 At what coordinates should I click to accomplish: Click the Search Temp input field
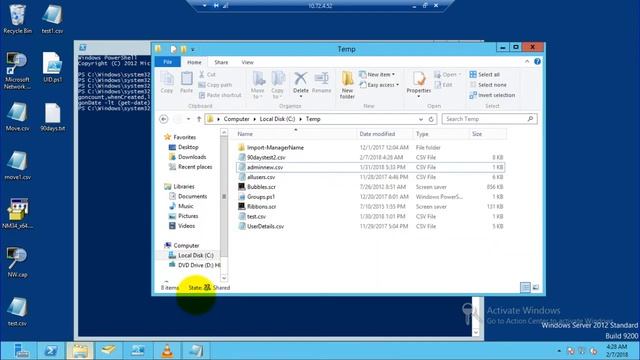tap(489, 119)
